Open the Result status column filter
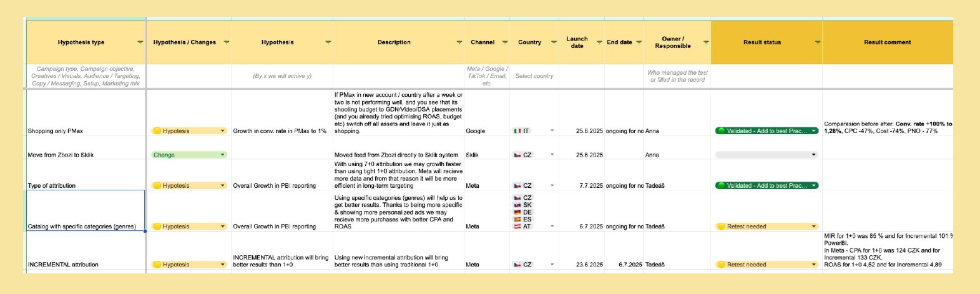Screen dimensions: 980x294 coord(817,42)
